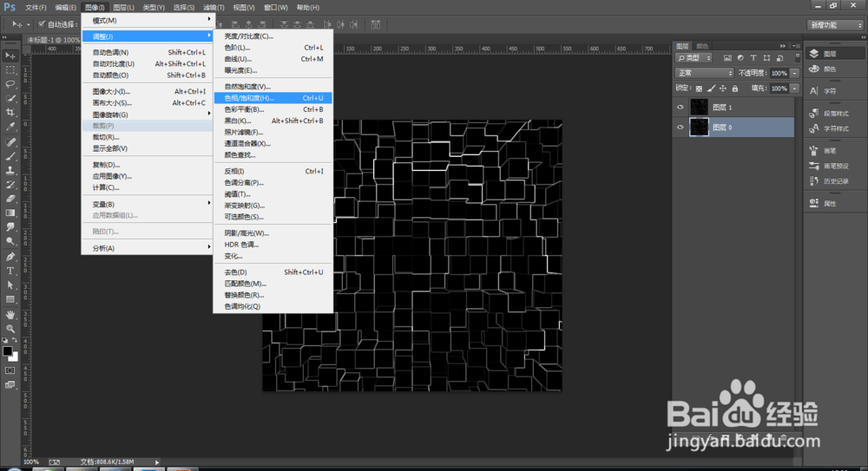Image resolution: width=868 pixels, height=471 pixels.
Task: Select the 图层 0 layer row
Action: tap(733, 128)
